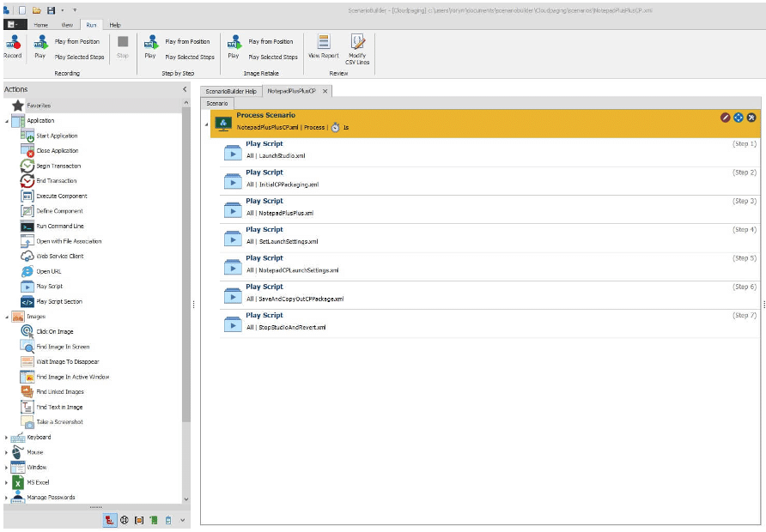Expand the Window category

pos(6,468)
